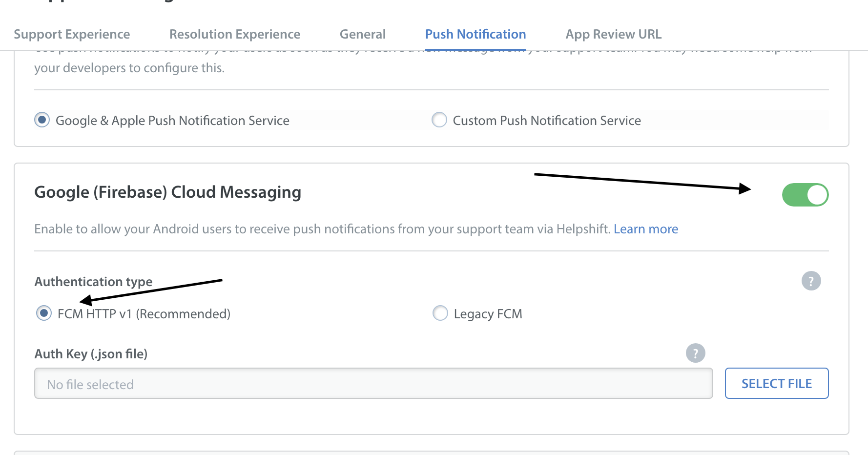Image resolution: width=868 pixels, height=455 pixels.
Task: Click the Android push notifications description text
Action: (322, 229)
